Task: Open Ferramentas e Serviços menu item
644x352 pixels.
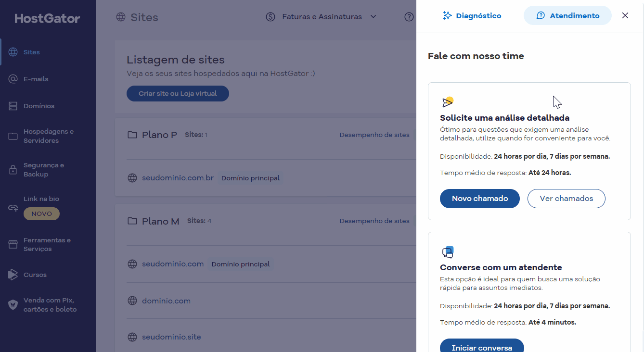Action: (x=48, y=244)
